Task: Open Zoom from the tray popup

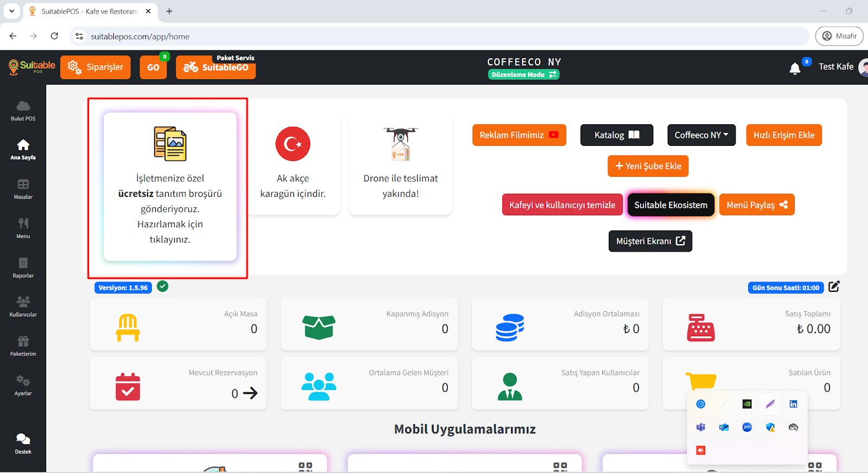Action: tap(747, 427)
